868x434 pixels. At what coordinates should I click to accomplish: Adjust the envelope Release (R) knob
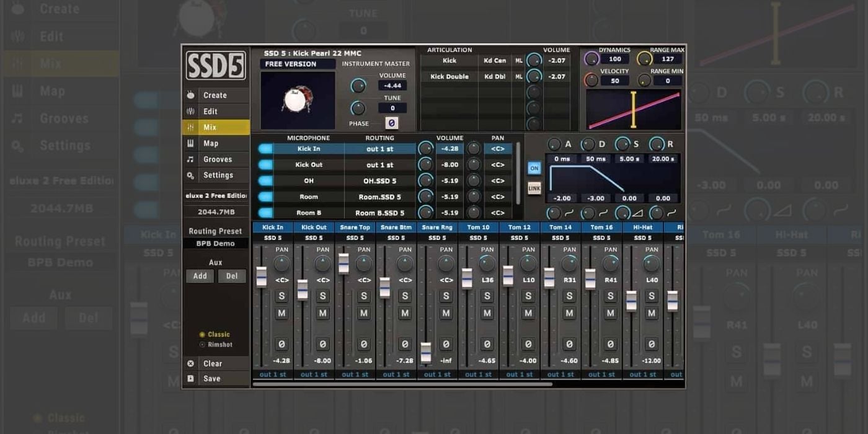657,144
